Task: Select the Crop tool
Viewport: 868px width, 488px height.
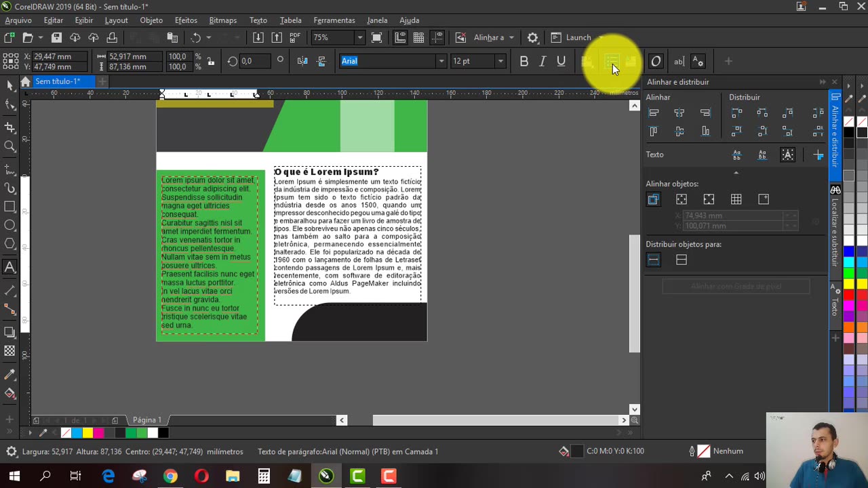Action: click(x=9, y=127)
